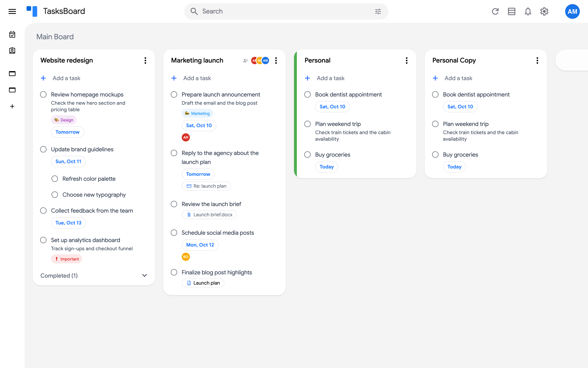Open the AM account avatar
The width and height of the screenshot is (588, 368).
click(572, 11)
